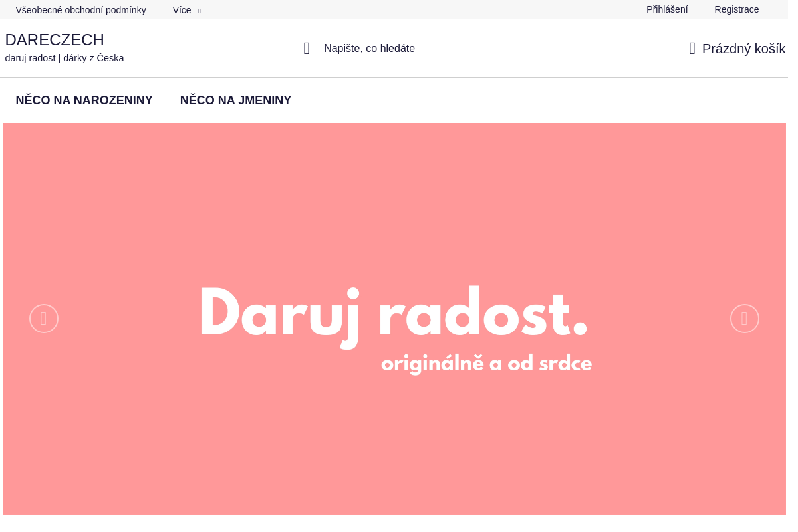Click the DARECZECH site logo
This screenshot has width=798, height=532.
click(x=55, y=40)
